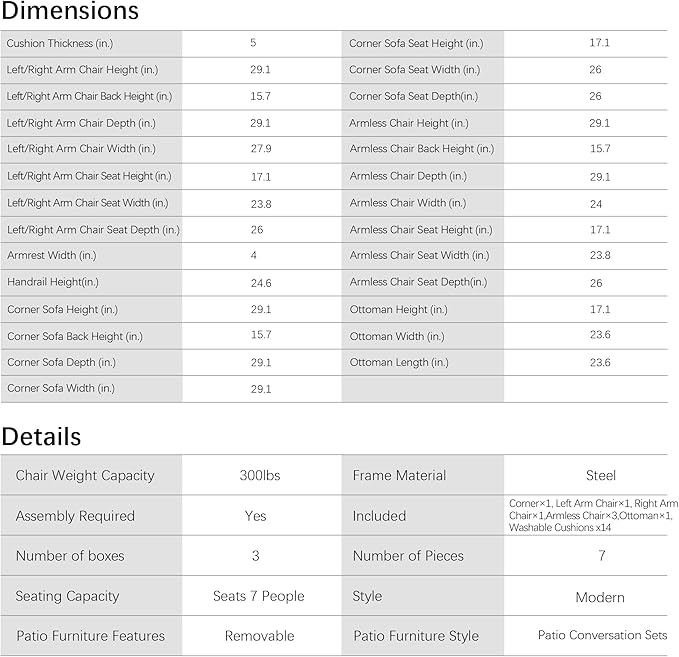Viewport: 679px width, 657px height.
Task: Click the Handrail Height(in.) label
Action: 53,282
